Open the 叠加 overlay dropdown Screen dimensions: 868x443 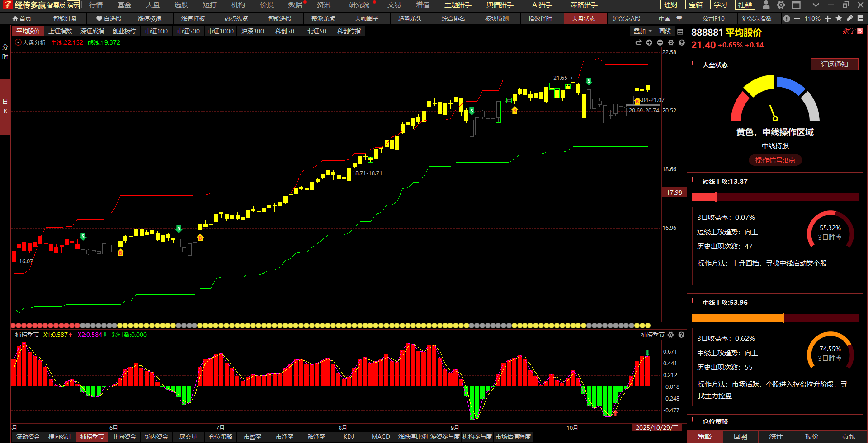[642, 32]
